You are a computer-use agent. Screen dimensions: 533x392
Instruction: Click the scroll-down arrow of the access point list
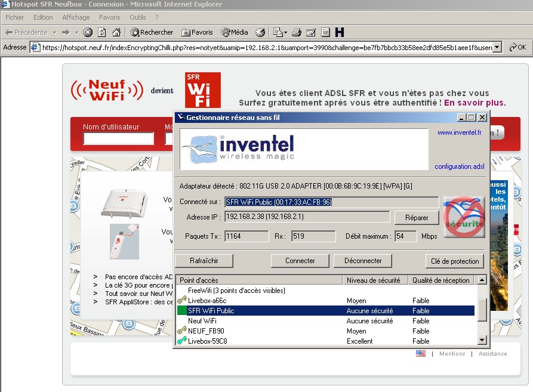click(x=482, y=339)
